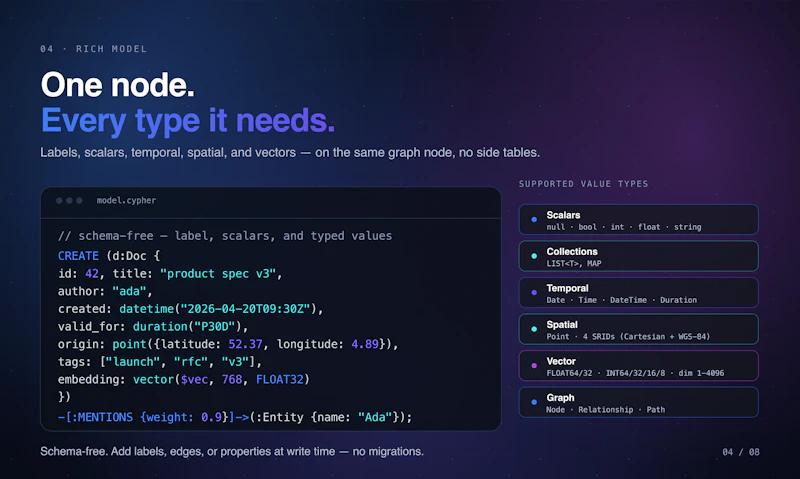Click the "product spec v3" string
Image resolution: width=800 pixels, height=479 pixels.
pos(218,274)
